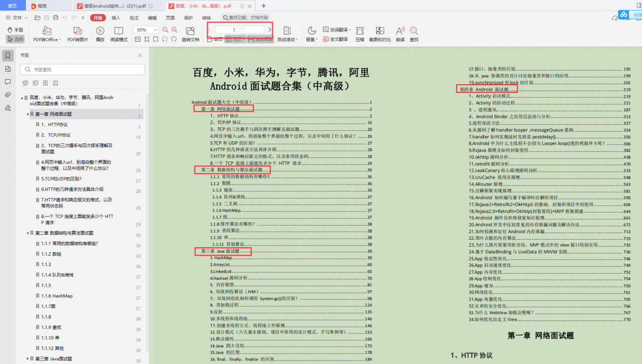642x364 pixels.
Task: Click the Print icon in quick toolbar
Action: pos(56,18)
